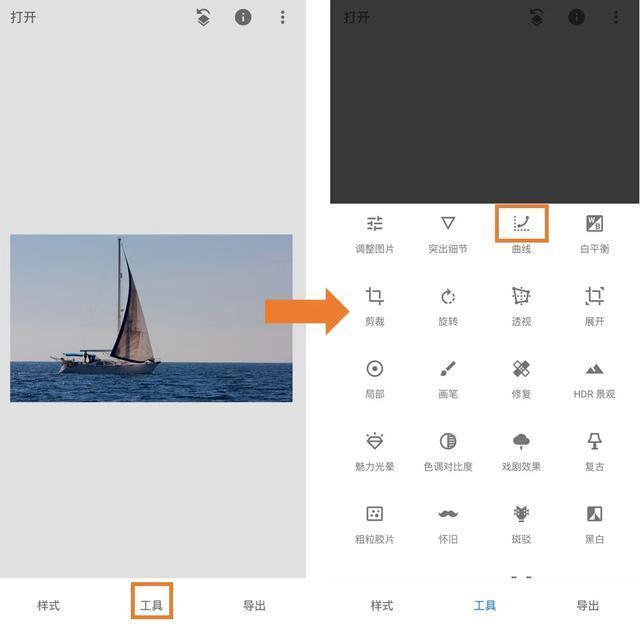Select the 旋转 (Rotate) tool
The width and height of the screenshot is (640, 632).
tap(448, 306)
